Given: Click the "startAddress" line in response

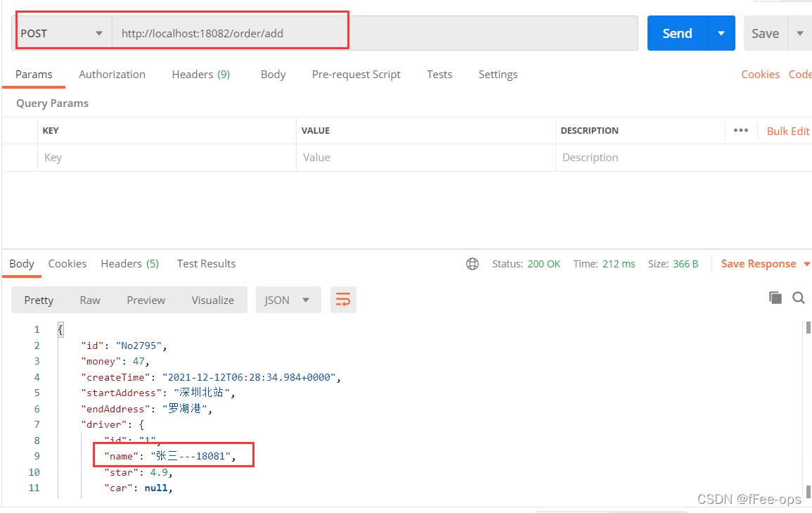Looking at the screenshot, I should click(158, 393).
